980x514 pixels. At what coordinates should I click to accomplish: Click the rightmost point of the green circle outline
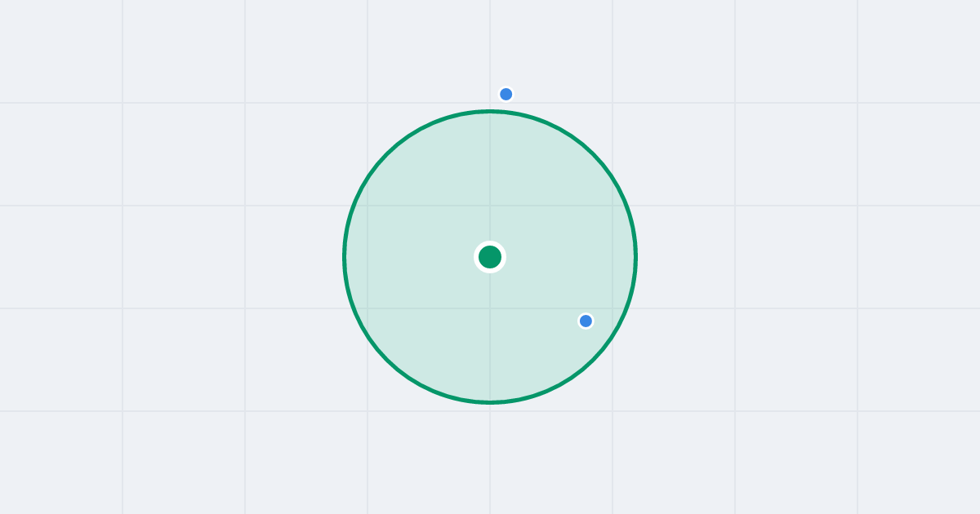click(635, 257)
